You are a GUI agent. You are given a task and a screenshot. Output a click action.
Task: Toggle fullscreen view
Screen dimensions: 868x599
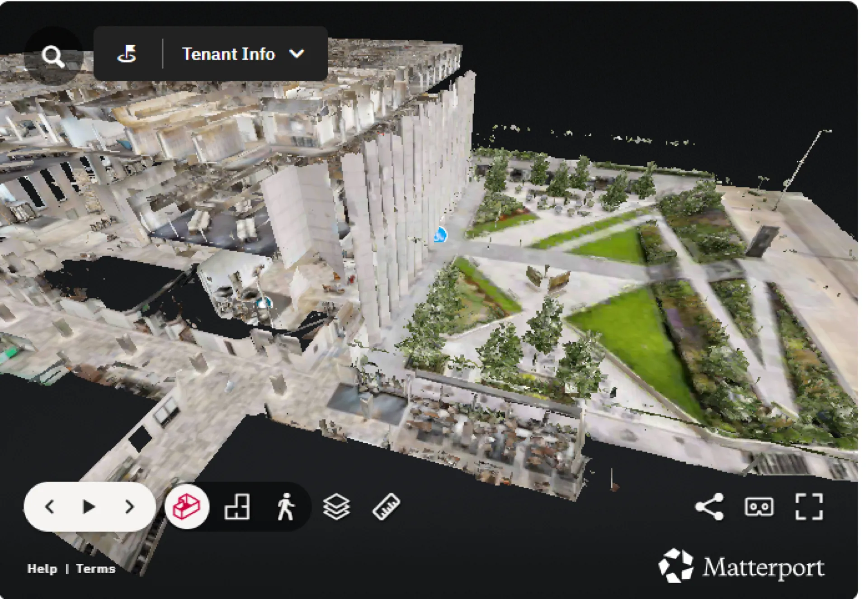pos(809,506)
